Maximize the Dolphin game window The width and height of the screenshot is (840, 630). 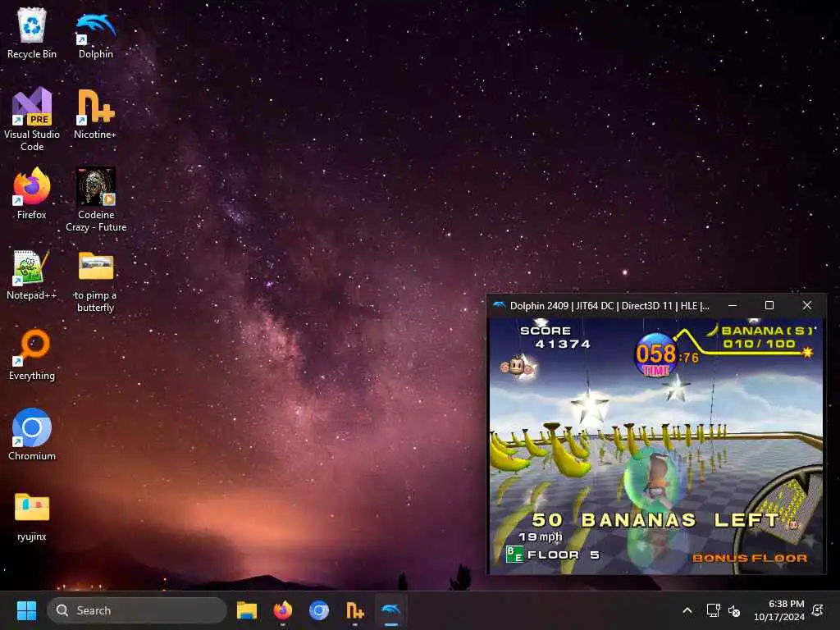tap(769, 305)
